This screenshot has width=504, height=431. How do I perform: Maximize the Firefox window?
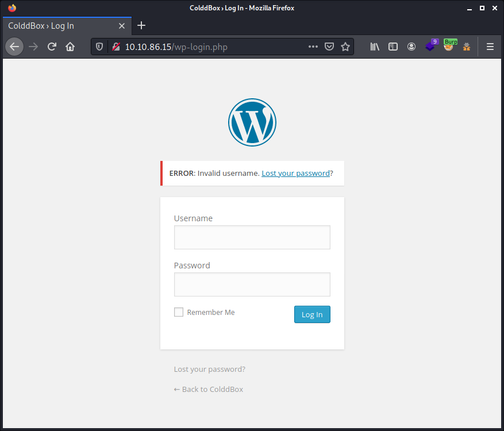tap(482, 9)
